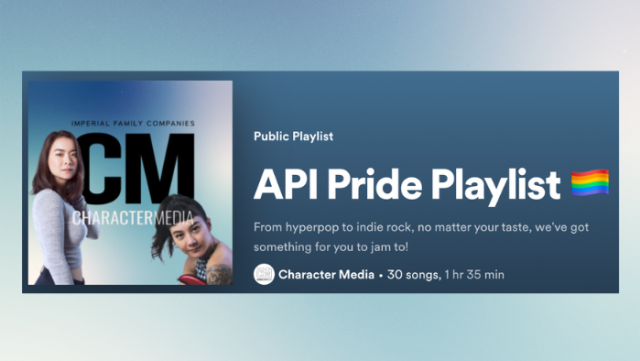Click the Character Media profile avatar icon
640x361 pixels.
pos(264,274)
